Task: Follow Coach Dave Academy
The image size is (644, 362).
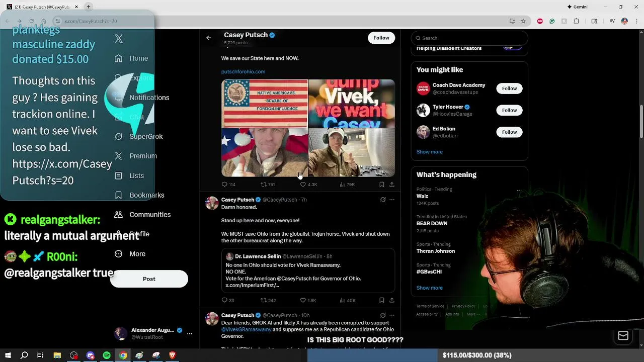Action: pyautogui.click(x=509, y=88)
